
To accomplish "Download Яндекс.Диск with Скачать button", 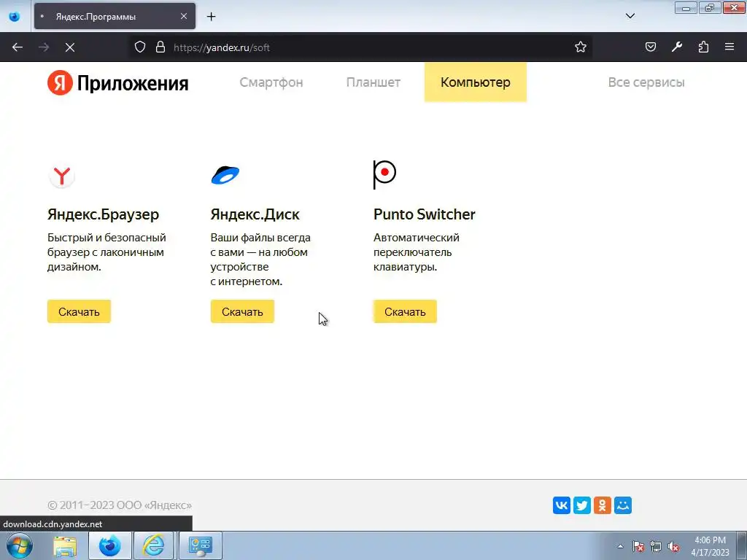I will [x=242, y=312].
